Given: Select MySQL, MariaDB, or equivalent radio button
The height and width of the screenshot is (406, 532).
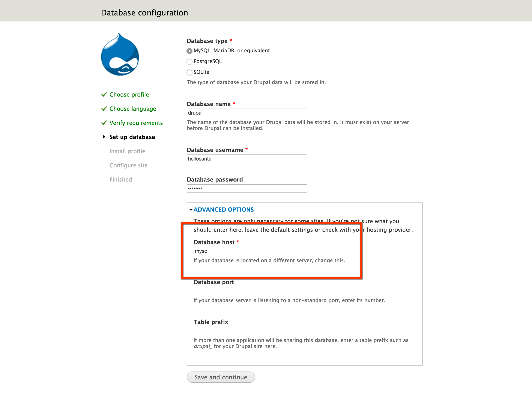Looking at the screenshot, I should tap(189, 51).
